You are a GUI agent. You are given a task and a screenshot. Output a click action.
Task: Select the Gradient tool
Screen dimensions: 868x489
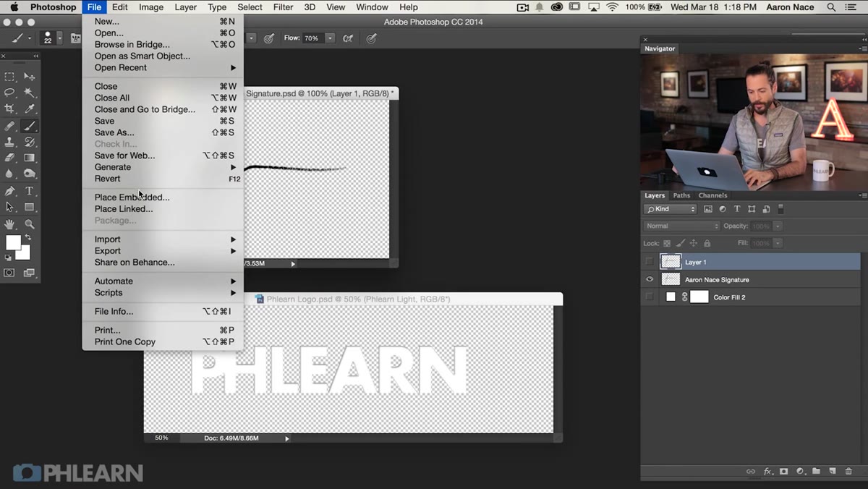pos(30,158)
